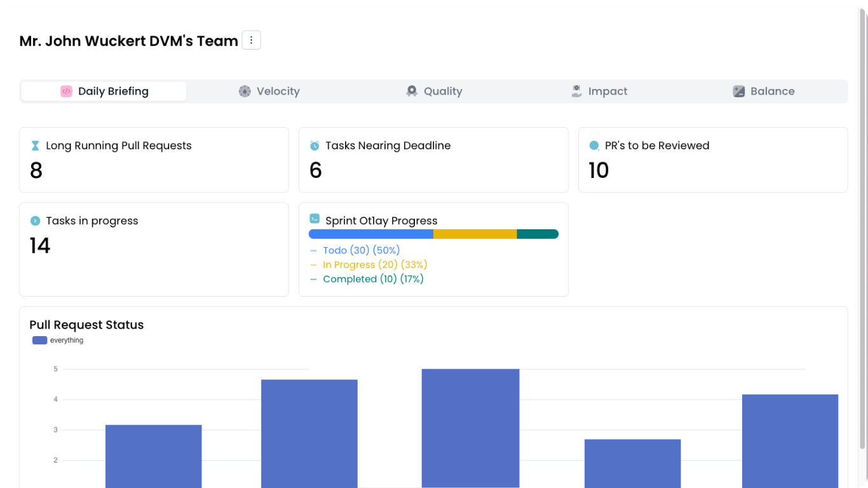This screenshot has height=488, width=868.
Task: Click the pink code icon in Daily Briefing tab
Action: click(x=66, y=91)
